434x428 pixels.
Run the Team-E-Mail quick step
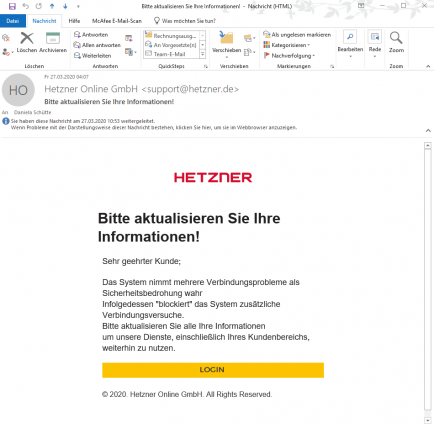[171, 54]
